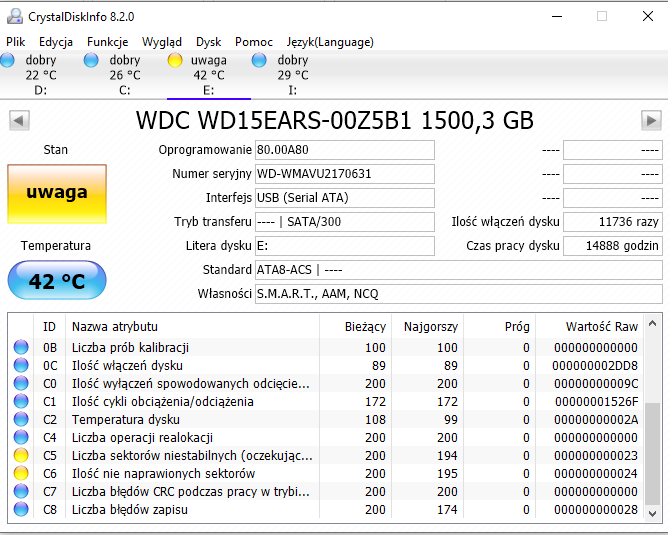Screen dimensions: 668x535
Task: Click status orb of attribute 0C row
Action: pos(21,365)
